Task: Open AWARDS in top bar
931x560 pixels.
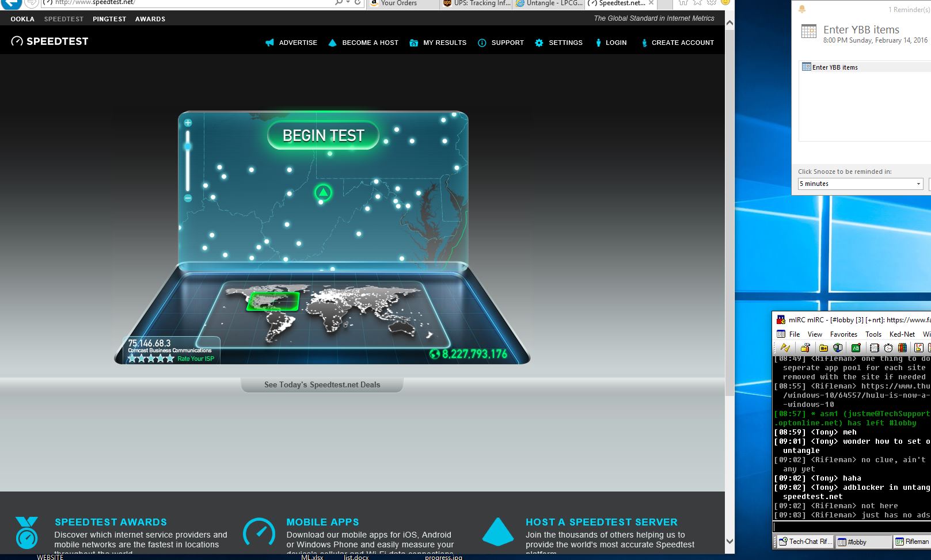Action: 150,19
